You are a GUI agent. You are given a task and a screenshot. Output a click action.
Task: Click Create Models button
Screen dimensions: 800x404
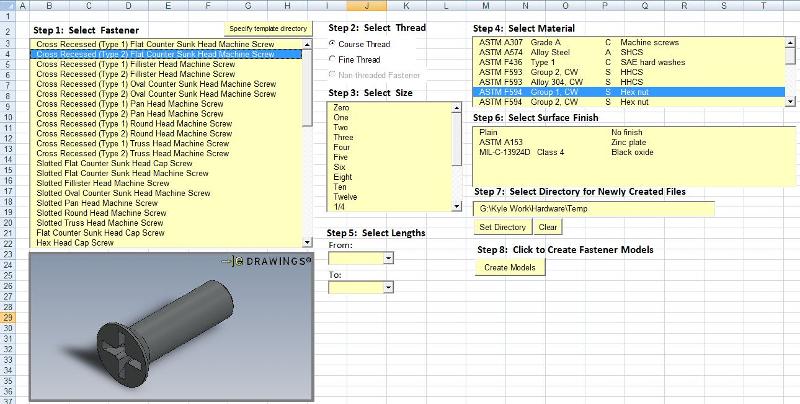510,267
